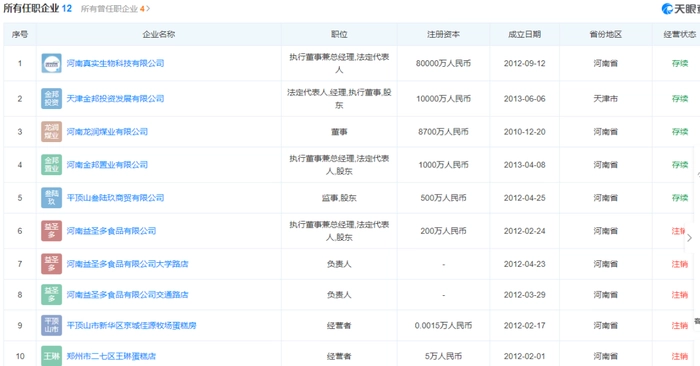Image resolution: width=700 pixels, height=366 pixels.
Task: Click the 河南益圣多食品有限公司 red logo icon
Action: 51,231
